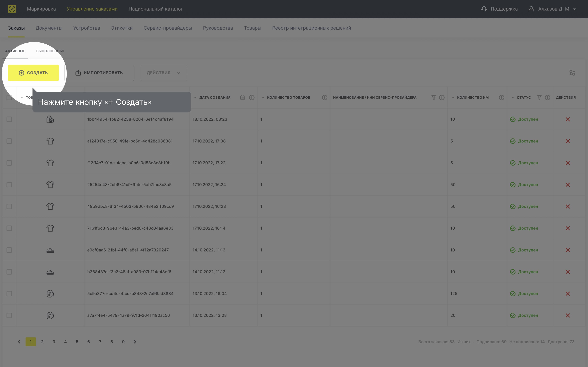Click the milk product icon in 1bb44954 row
The height and width of the screenshot is (367, 588).
click(x=50, y=119)
